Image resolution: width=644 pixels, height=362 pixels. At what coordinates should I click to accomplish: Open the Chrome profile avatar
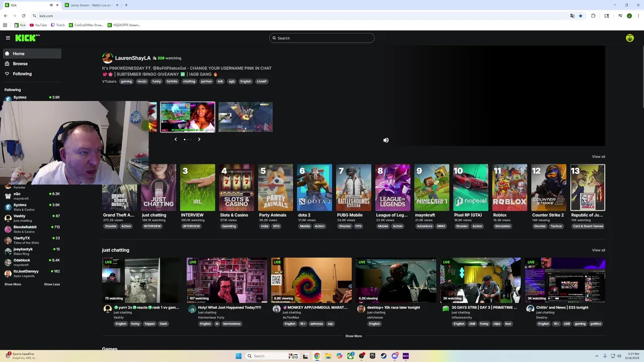tap(629, 16)
